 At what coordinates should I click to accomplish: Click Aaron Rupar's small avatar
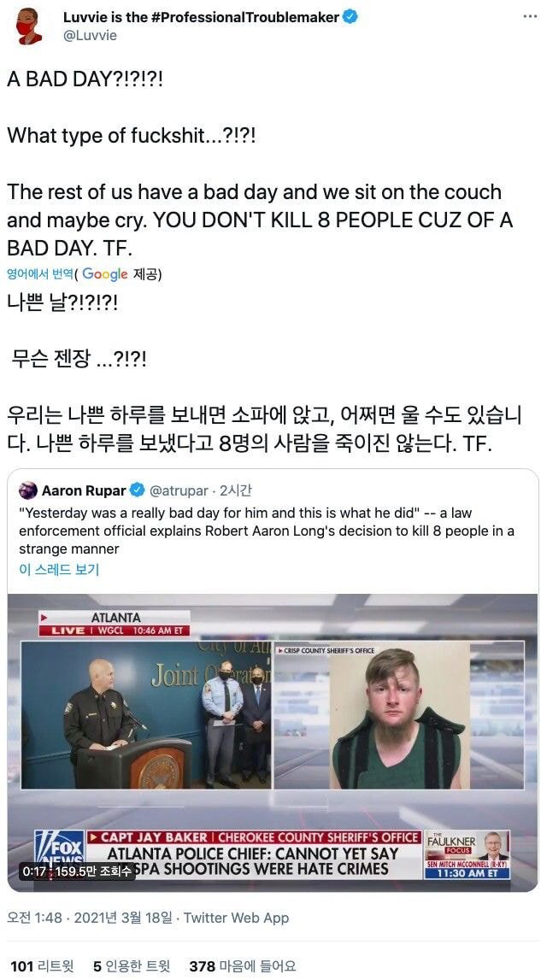28,490
